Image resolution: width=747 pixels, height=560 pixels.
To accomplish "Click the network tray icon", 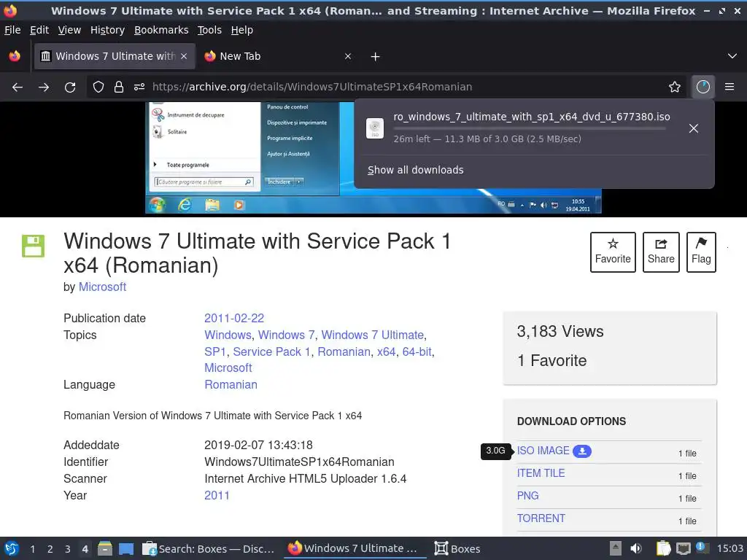I will tap(684, 548).
